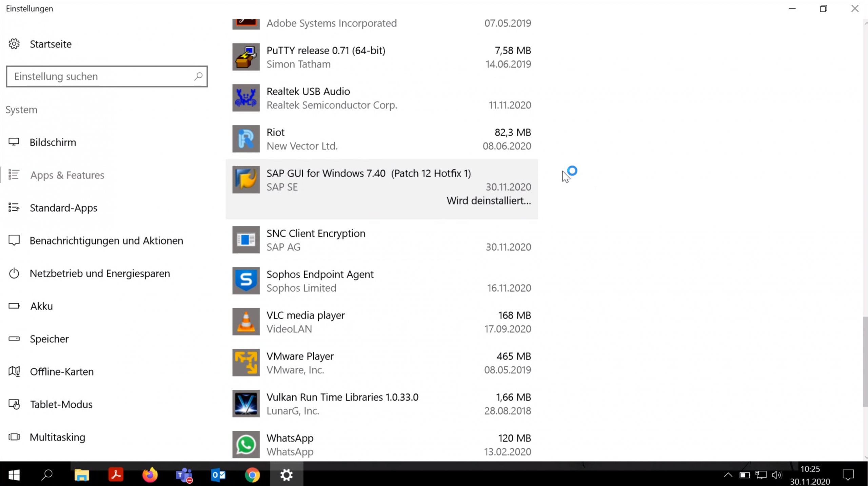This screenshot has height=486, width=868.
Task: Click the SAP GUI for Windows icon
Action: 246,180
